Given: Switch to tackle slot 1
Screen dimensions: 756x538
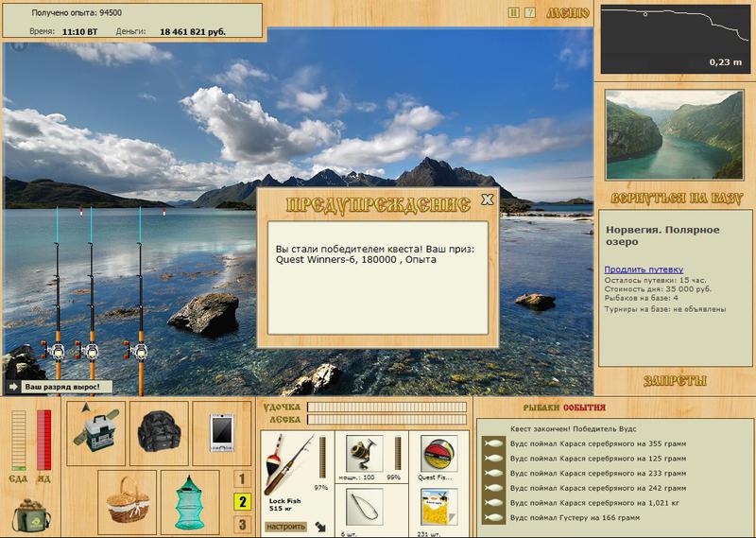Looking at the screenshot, I should [242, 479].
